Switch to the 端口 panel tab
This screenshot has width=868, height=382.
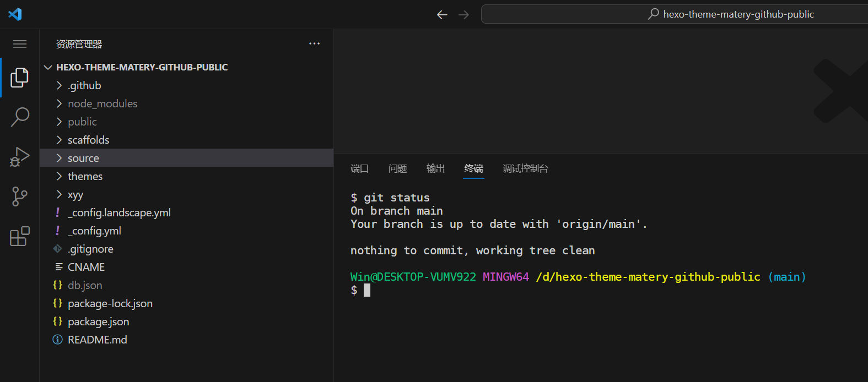coord(359,168)
